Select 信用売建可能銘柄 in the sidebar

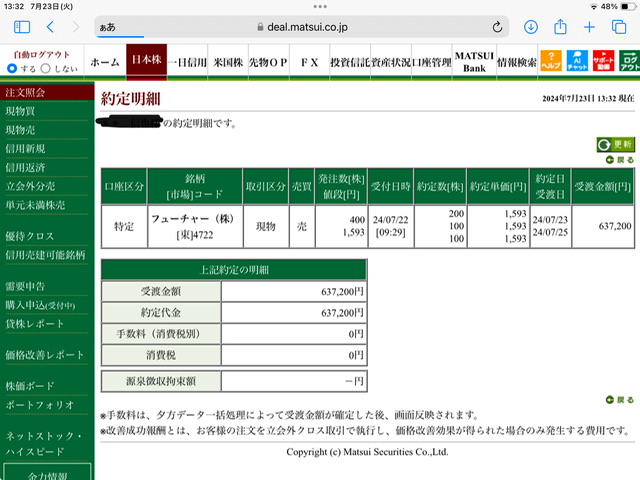[45, 255]
